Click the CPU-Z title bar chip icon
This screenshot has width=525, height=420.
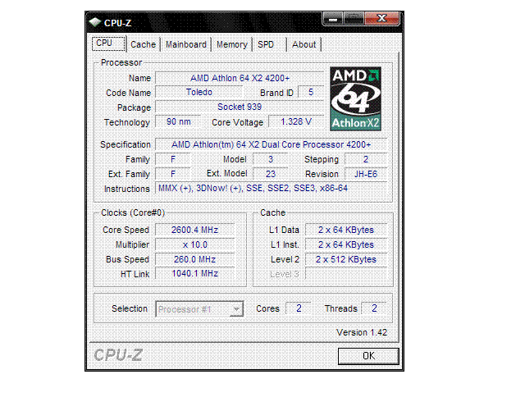click(x=95, y=22)
